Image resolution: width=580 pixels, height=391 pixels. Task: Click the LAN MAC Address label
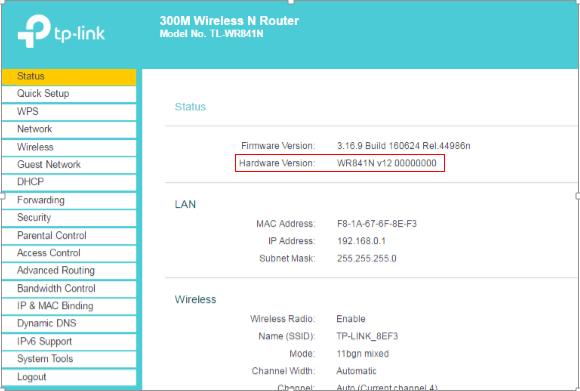click(286, 224)
